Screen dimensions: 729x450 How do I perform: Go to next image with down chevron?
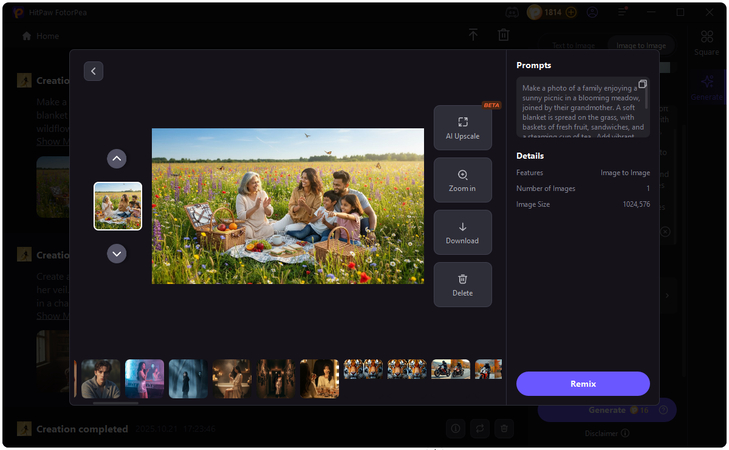(x=117, y=254)
